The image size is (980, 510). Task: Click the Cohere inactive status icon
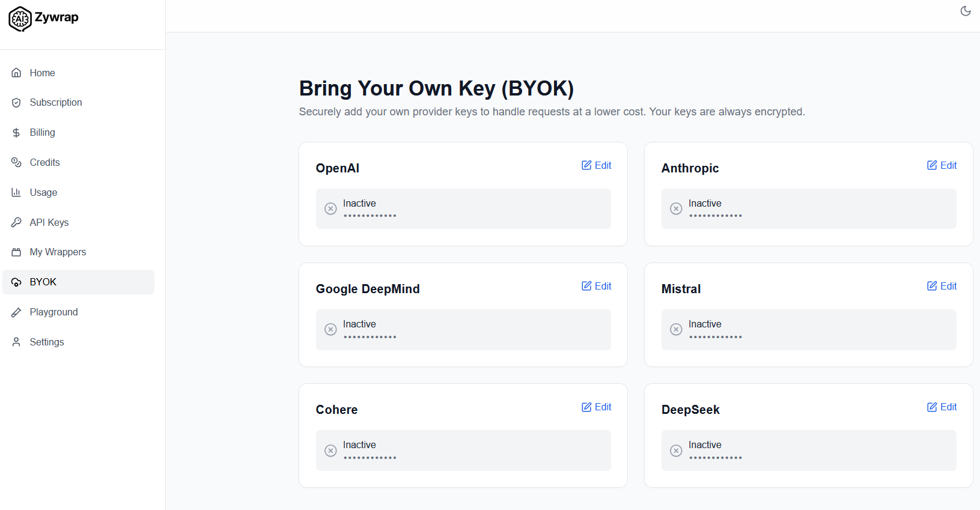[x=330, y=451]
